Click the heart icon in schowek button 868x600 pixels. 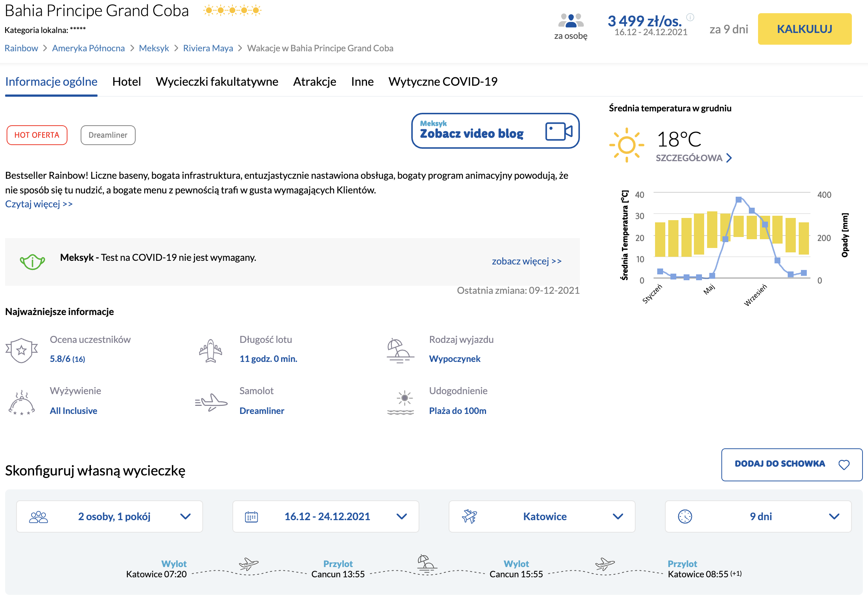[843, 465]
